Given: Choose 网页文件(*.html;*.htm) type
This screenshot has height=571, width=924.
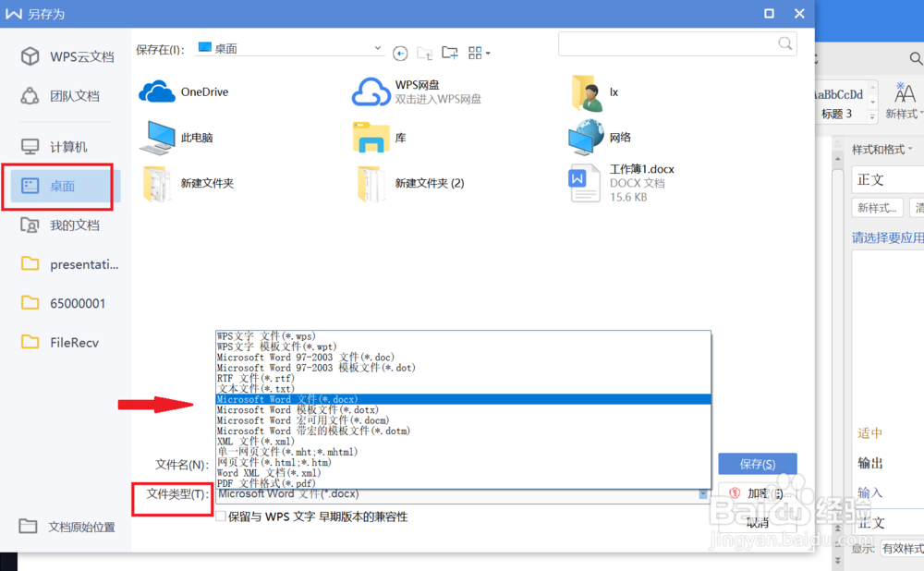Looking at the screenshot, I should [463, 463].
